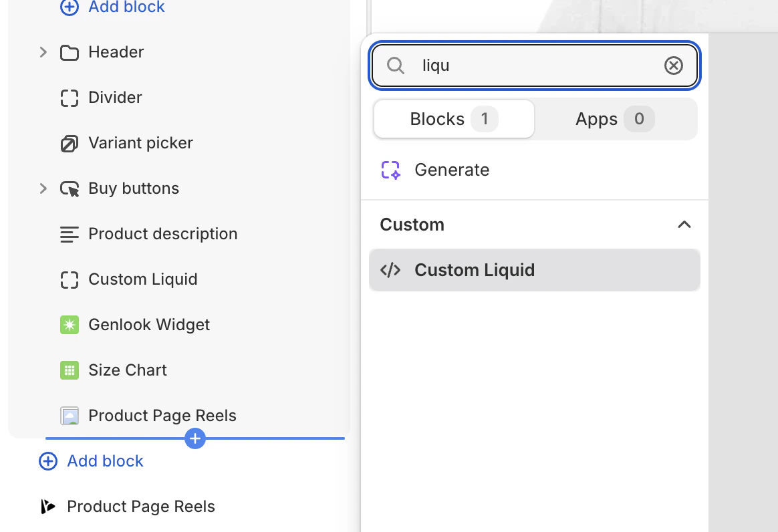This screenshot has width=778, height=532.
Task: Click the magnifying glass in the search bar
Action: pos(395,65)
